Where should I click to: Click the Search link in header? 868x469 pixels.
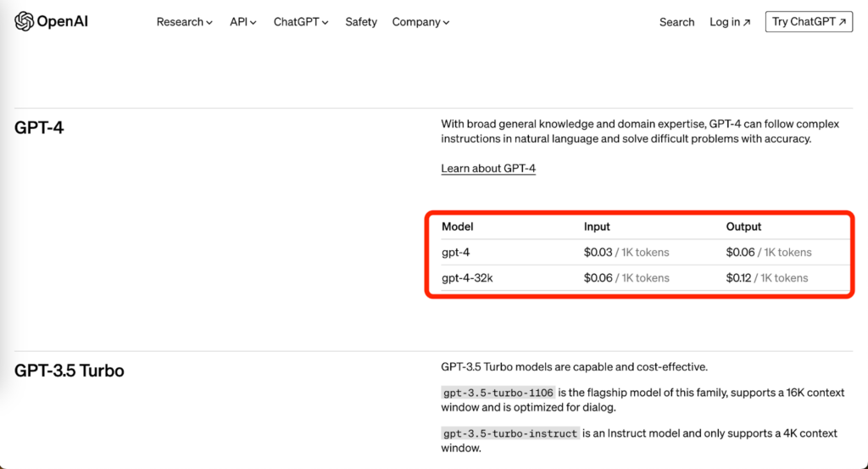pyautogui.click(x=676, y=22)
